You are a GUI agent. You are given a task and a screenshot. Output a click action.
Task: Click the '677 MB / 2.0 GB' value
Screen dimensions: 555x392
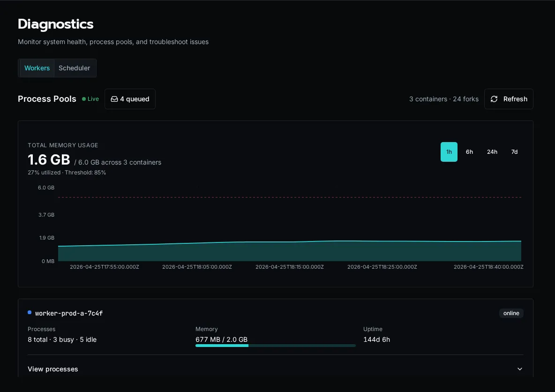(x=222, y=339)
